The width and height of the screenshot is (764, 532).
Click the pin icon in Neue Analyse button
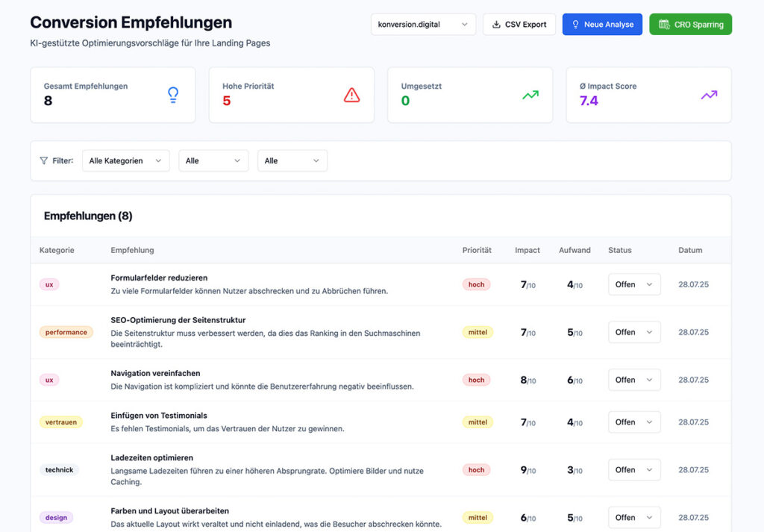point(574,24)
